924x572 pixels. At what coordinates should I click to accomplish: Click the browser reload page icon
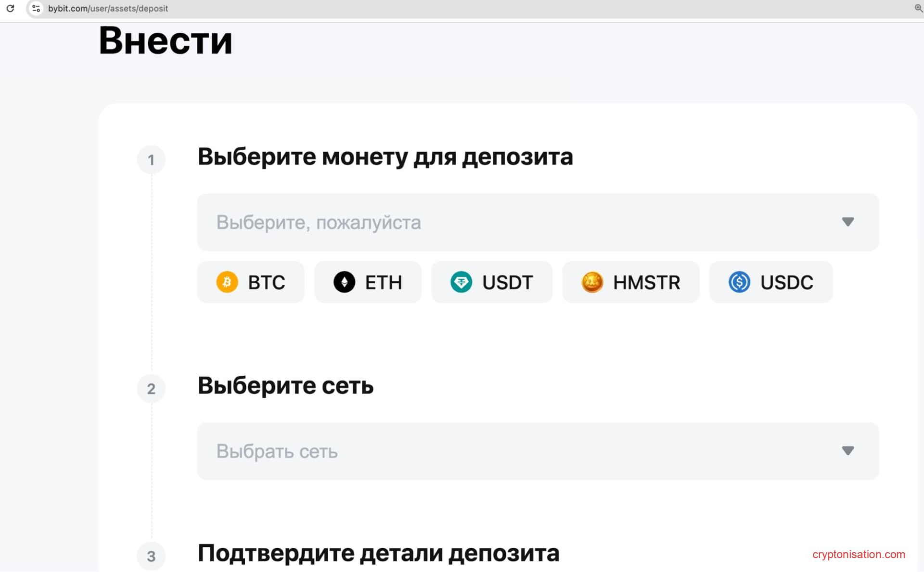coord(10,8)
